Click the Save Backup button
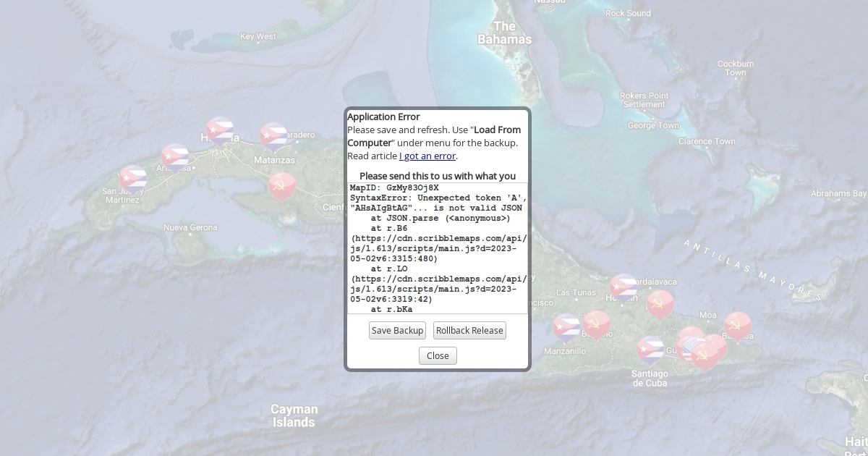Image resolution: width=868 pixels, height=456 pixels. (397, 331)
